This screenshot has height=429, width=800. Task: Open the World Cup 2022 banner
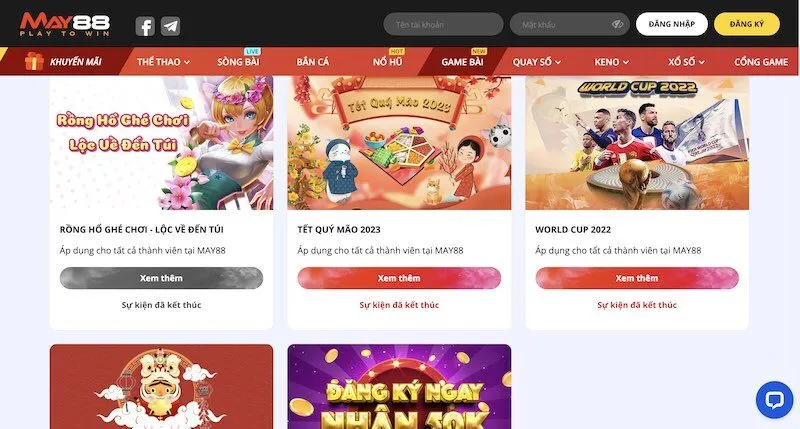coord(637,143)
